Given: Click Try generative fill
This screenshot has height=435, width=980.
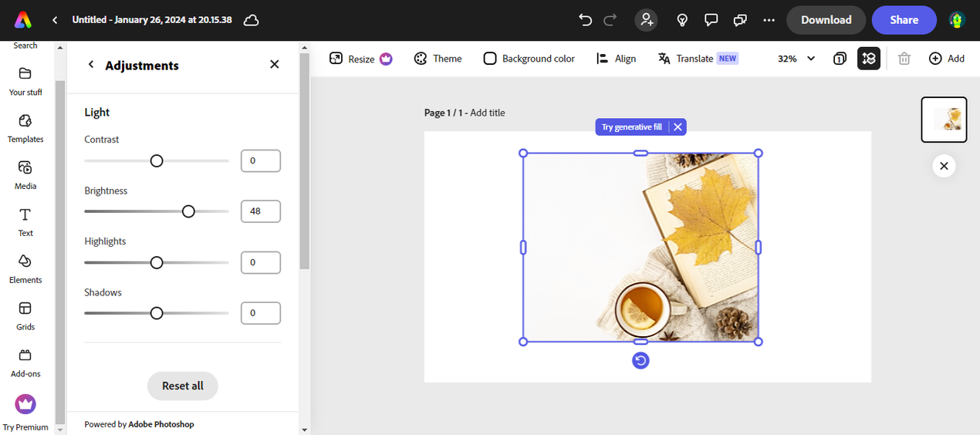Looking at the screenshot, I should point(632,127).
